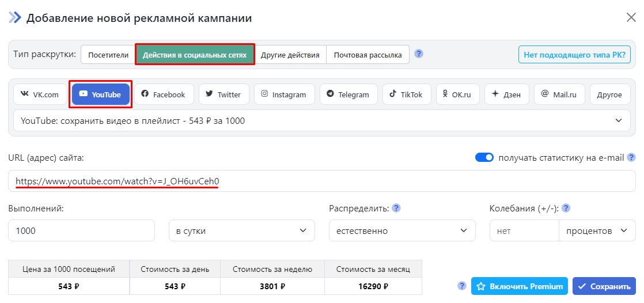The width and height of the screenshot is (644, 303).
Task: Click the help icon next to Колебания
Action: pos(566,208)
